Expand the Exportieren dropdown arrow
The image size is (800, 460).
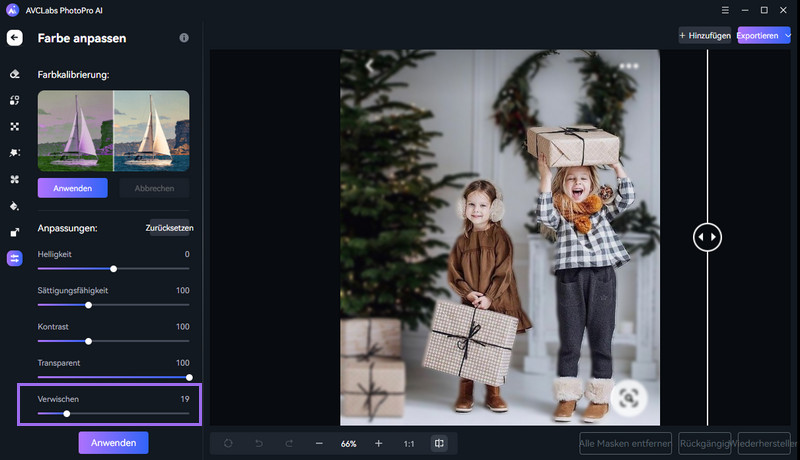(788, 35)
